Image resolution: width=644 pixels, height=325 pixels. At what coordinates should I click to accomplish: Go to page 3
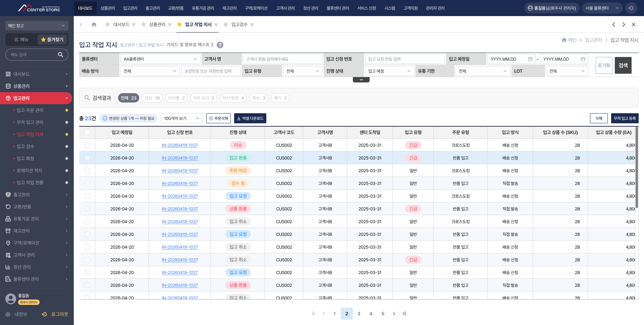(359, 314)
